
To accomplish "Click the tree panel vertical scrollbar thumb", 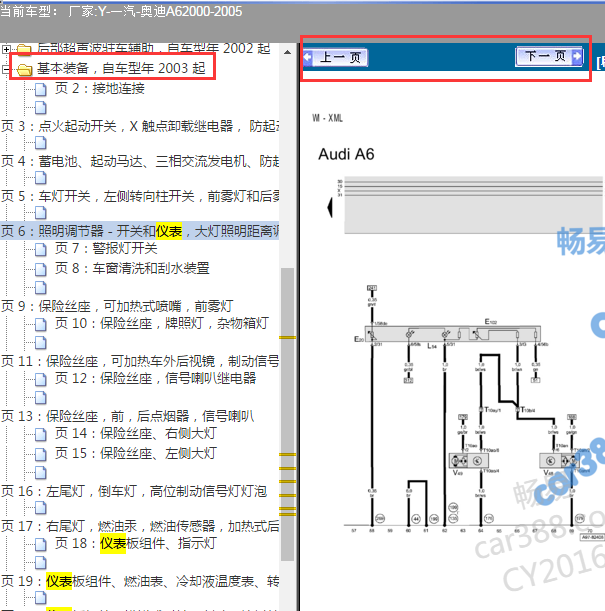I will tap(288, 414).
